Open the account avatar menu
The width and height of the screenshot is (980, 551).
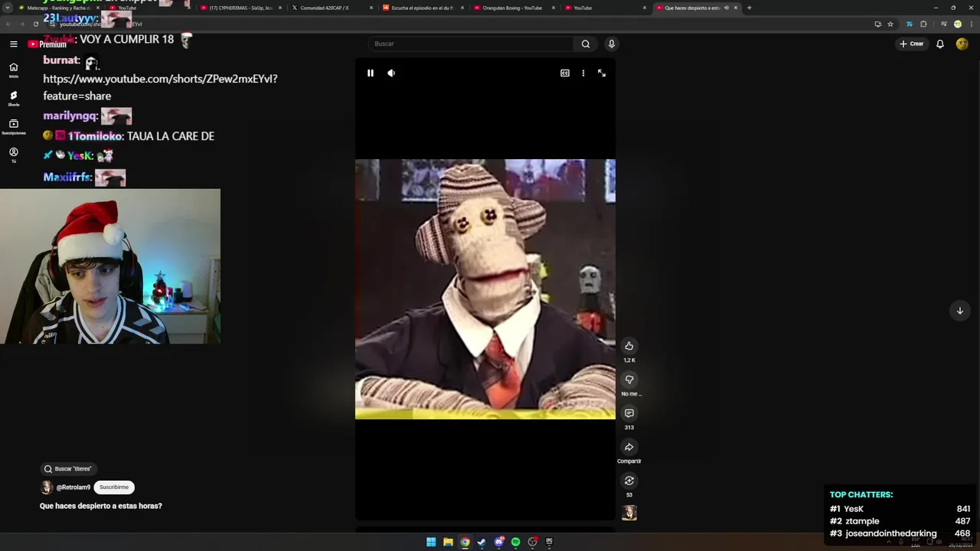click(962, 44)
